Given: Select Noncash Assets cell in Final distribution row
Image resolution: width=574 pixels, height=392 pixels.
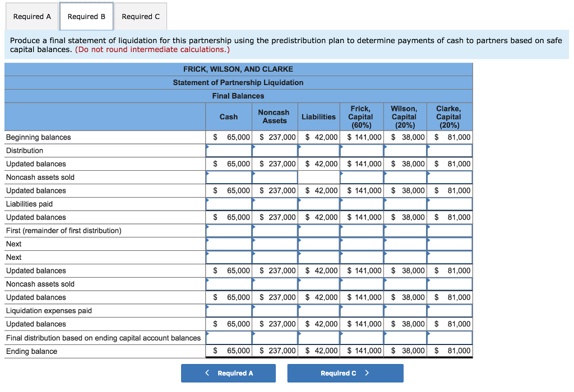Looking at the screenshot, I should point(275,338).
